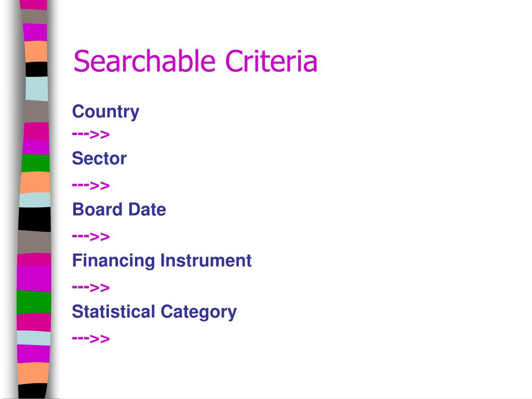Click the magenta stripe beside Financing Instrument

pos(34,278)
